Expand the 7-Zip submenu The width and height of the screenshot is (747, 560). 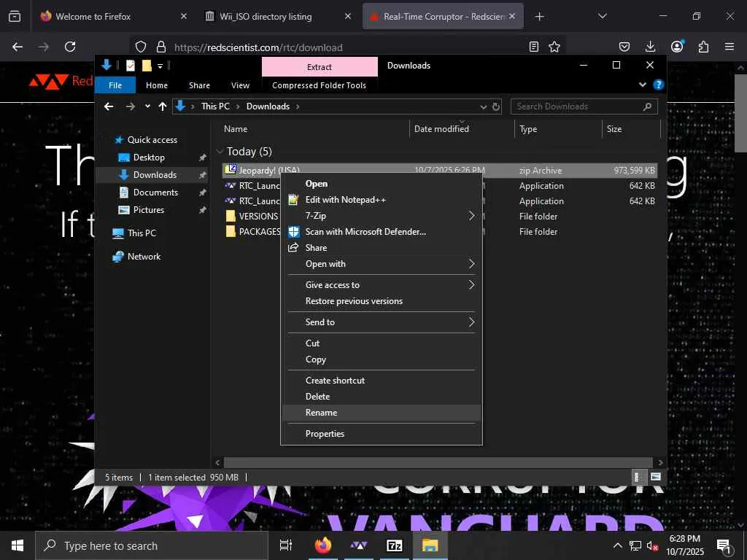381,216
